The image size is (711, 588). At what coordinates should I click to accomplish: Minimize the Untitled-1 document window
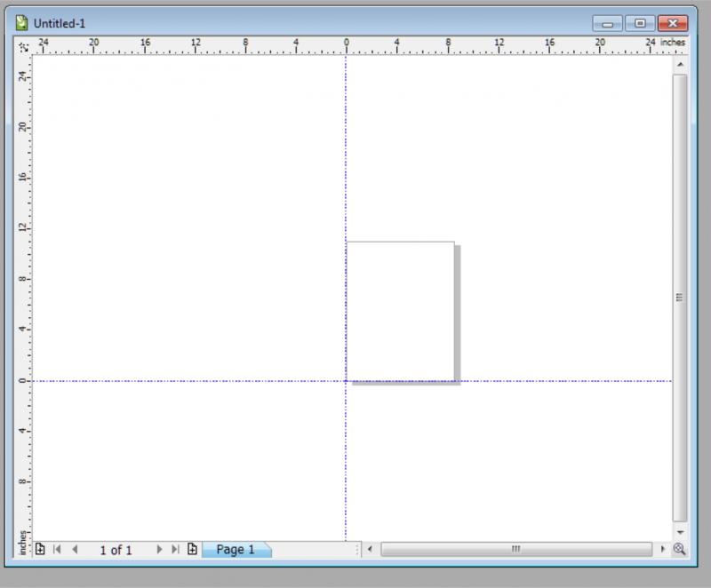pos(607,23)
